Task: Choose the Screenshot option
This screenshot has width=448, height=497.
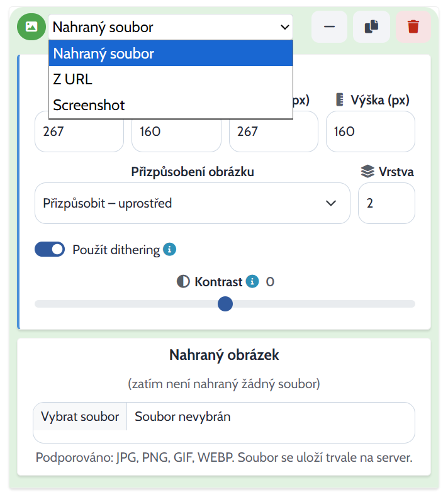Action: (171, 105)
